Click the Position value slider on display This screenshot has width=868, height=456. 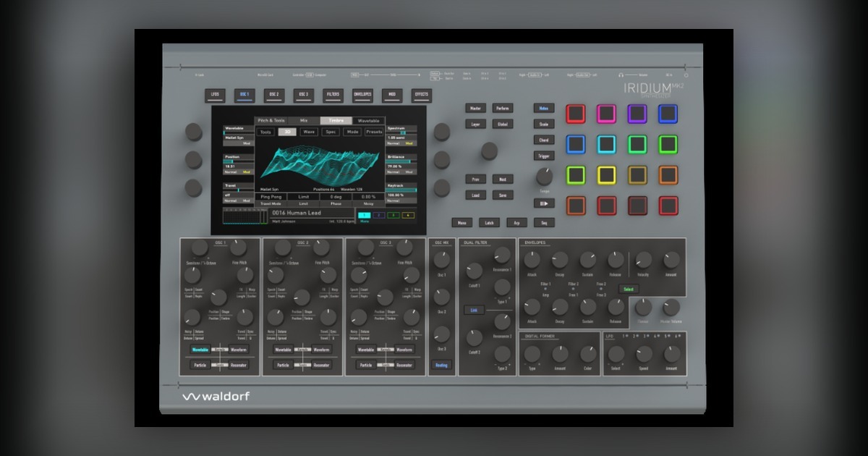(x=238, y=161)
